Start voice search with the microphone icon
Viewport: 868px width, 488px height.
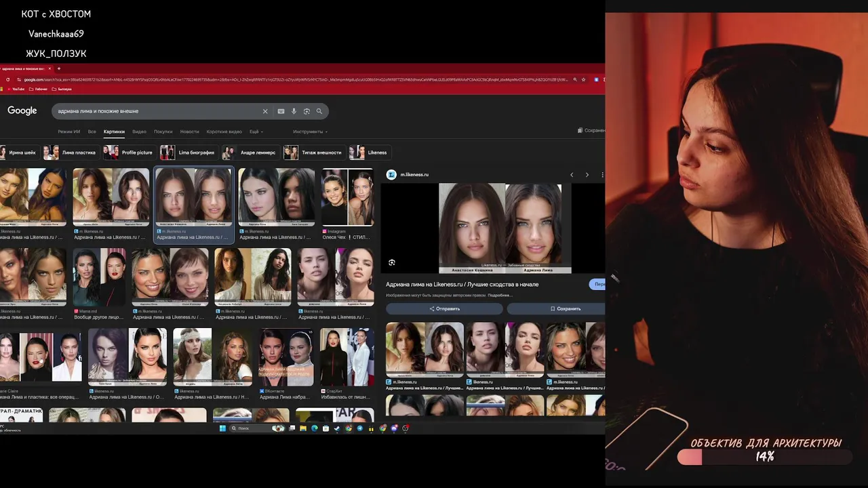[x=294, y=111]
